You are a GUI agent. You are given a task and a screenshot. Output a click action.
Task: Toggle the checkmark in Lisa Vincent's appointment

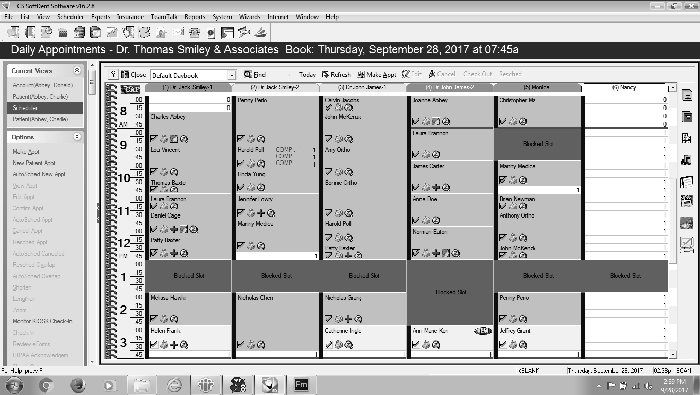pos(154,172)
